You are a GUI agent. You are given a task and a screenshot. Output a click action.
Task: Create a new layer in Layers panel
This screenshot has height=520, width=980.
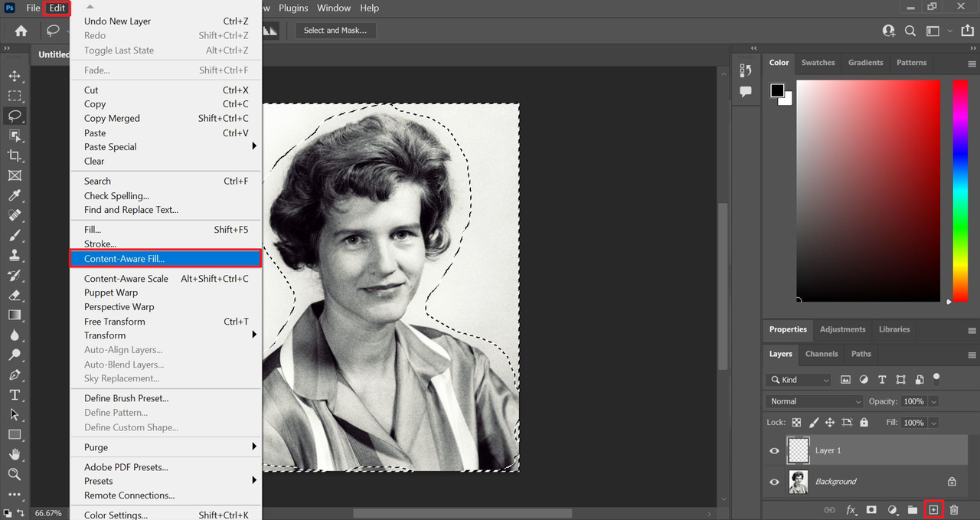click(933, 509)
